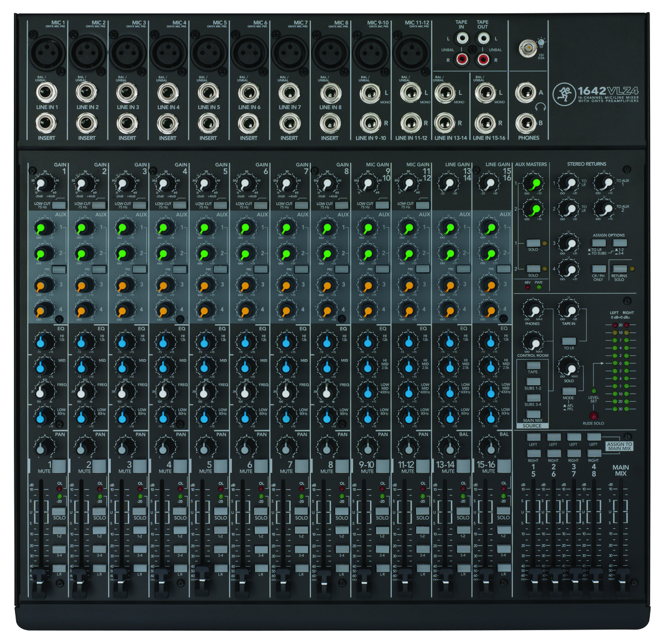
Task: Click the channel 3 mid FREQ knob
Action: pyautogui.click(x=124, y=392)
